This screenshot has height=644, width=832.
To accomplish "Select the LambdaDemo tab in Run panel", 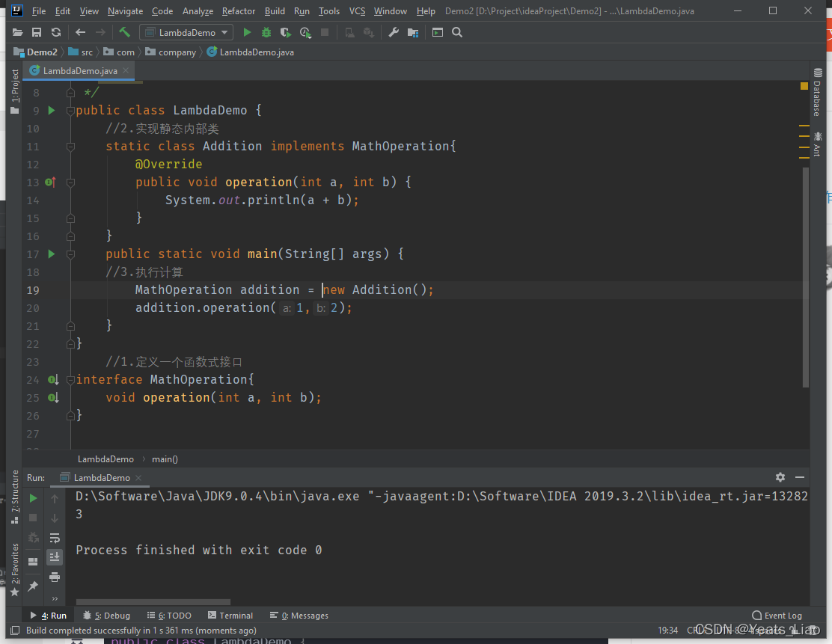I will point(101,477).
